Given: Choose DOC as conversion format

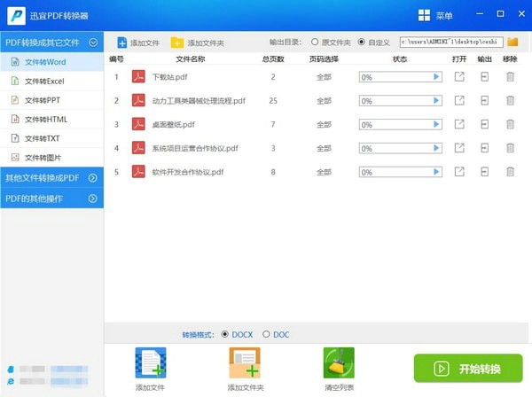Looking at the screenshot, I should click(266, 334).
